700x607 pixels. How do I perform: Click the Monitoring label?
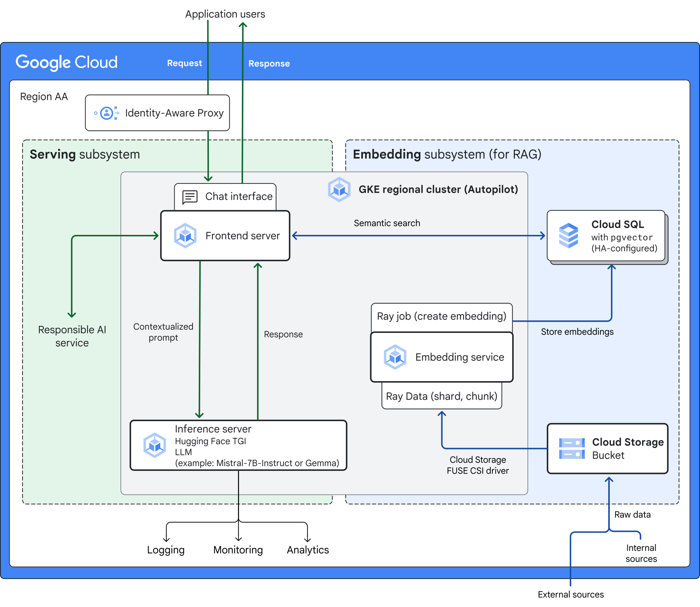coord(238,550)
